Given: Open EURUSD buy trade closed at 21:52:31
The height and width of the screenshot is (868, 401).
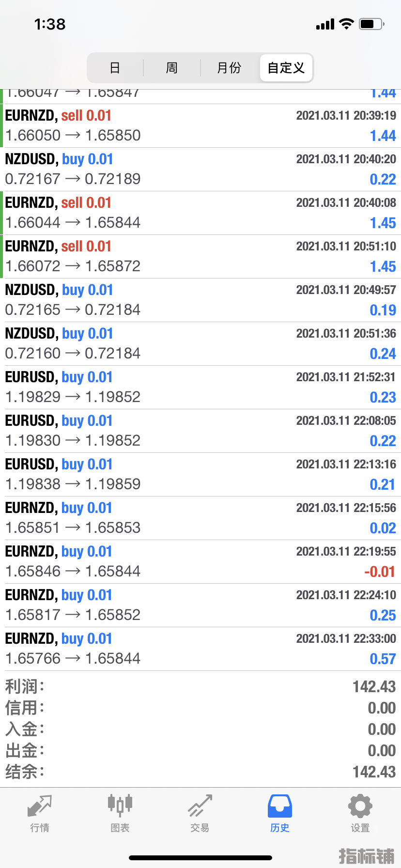Looking at the screenshot, I should coord(200,387).
